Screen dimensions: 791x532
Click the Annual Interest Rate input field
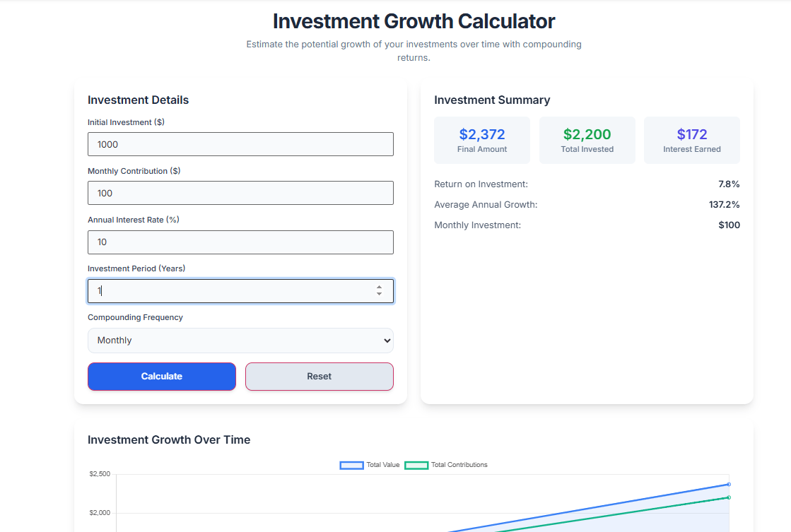pyautogui.click(x=240, y=242)
